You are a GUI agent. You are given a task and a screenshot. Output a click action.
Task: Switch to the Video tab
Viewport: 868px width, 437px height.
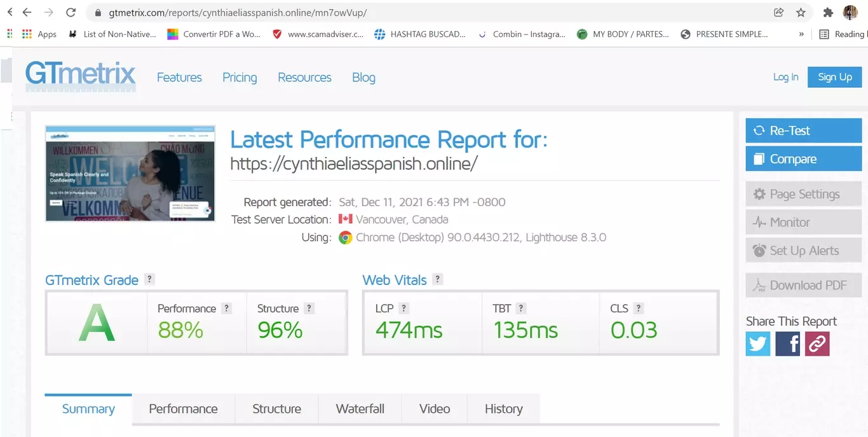coord(435,409)
